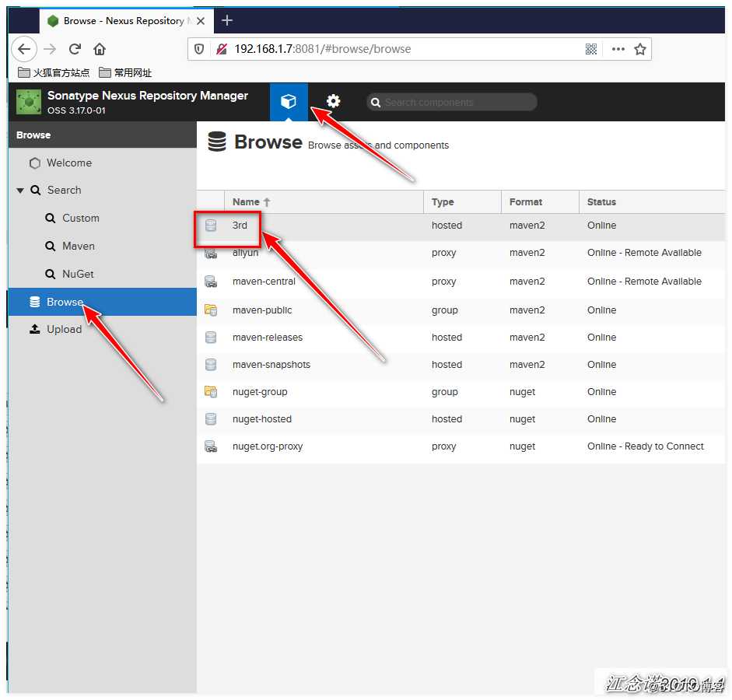Click the Welcome hexagon icon
732x700 pixels.
pyautogui.click(x=34, y=163)
